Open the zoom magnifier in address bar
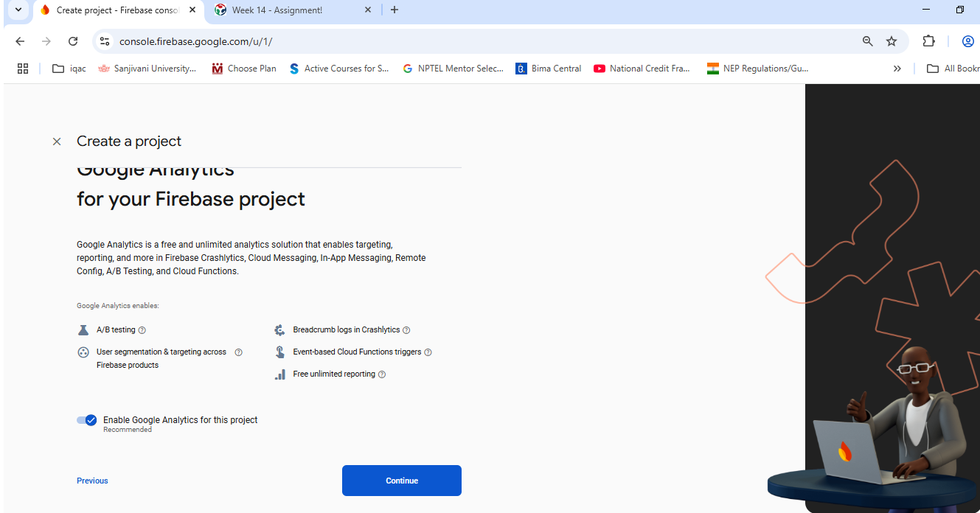 tap(868, 42)
